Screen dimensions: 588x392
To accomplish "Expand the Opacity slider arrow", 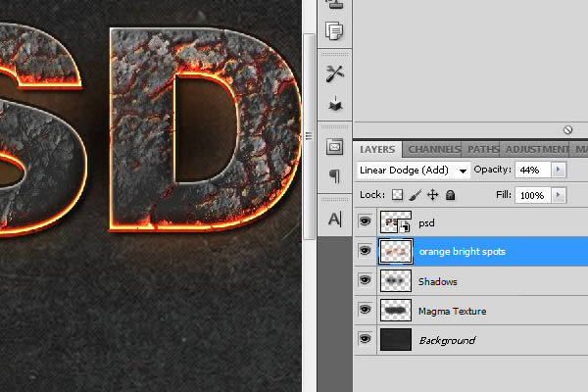I will (558, 170).
